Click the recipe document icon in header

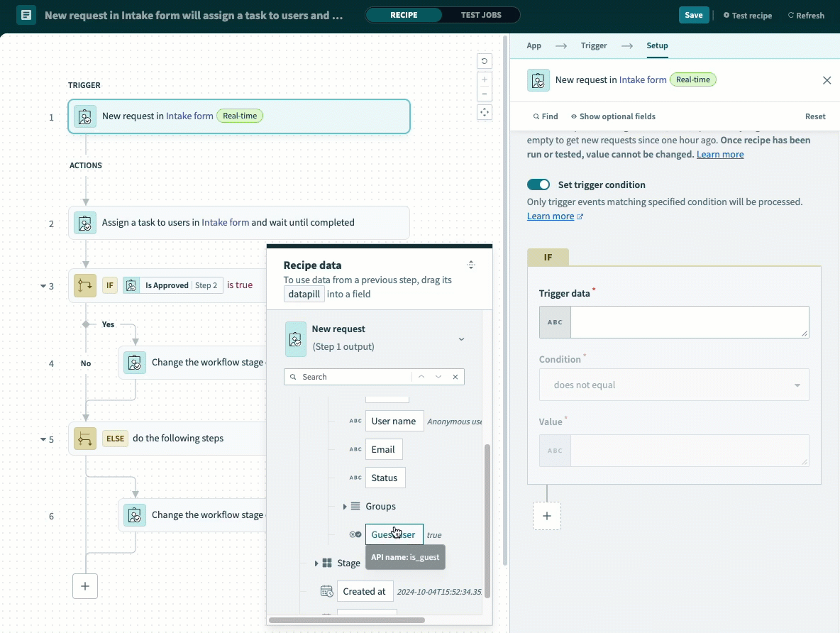(26, 15)
